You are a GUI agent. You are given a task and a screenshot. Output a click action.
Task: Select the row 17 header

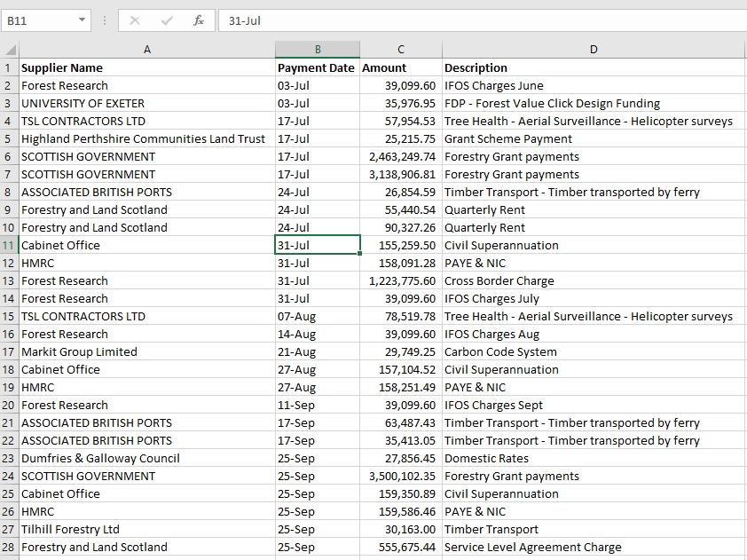coord(9,351)
